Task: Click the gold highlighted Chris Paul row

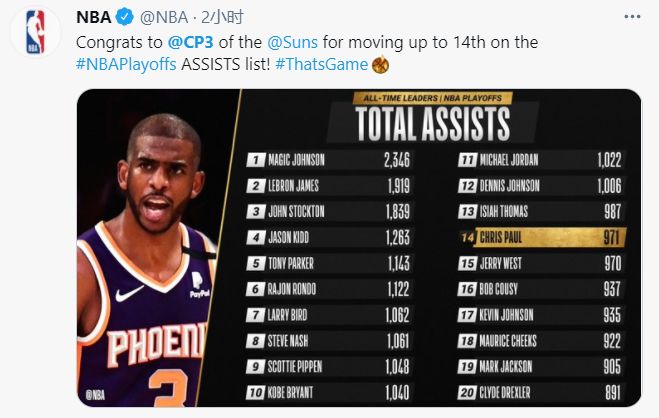Action: (x=541, y=238)
